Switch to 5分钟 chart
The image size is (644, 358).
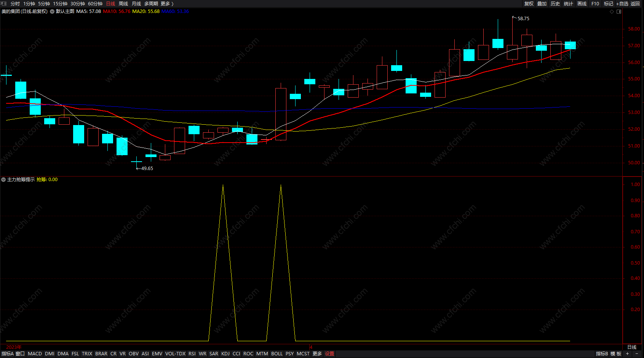pyautogui.click(x=44, y=3)
